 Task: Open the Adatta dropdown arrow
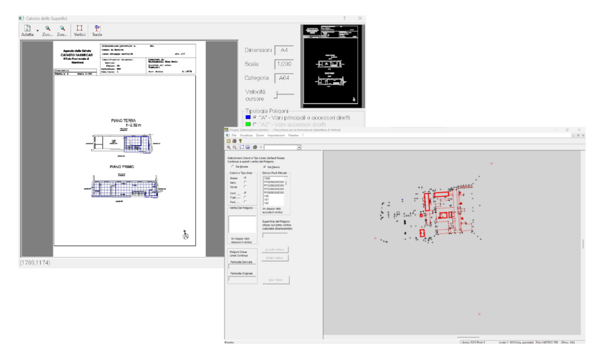click(x=37, y=31)
